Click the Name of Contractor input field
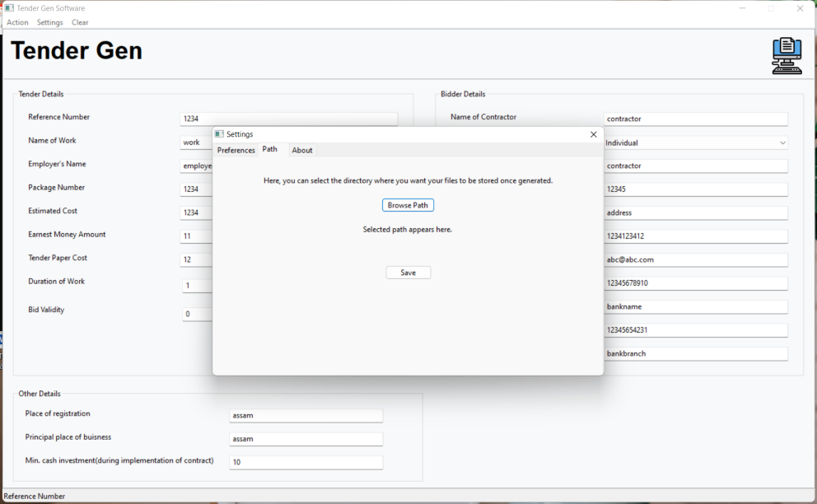This screenshot has height=504, width=817. pos(696,119)
